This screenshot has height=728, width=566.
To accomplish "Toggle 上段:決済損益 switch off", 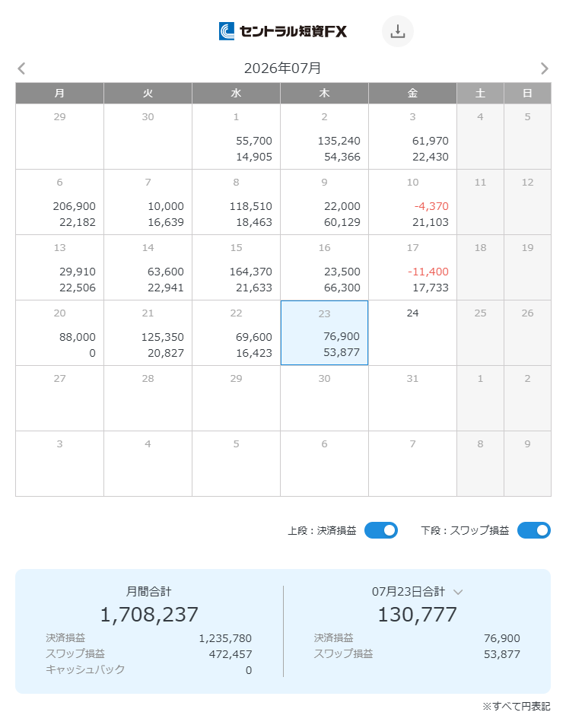I will (x=380, y=530).
